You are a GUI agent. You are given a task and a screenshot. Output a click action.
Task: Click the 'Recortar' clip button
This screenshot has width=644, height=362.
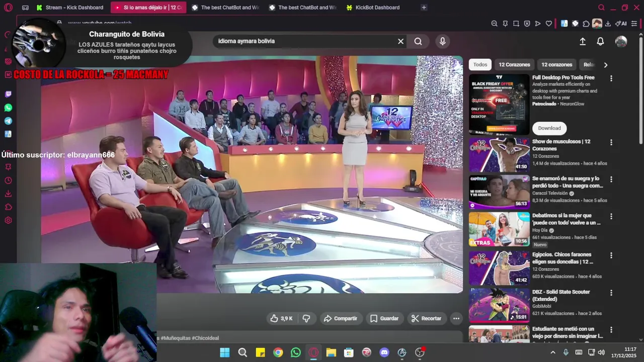click(x=426, y=318)
